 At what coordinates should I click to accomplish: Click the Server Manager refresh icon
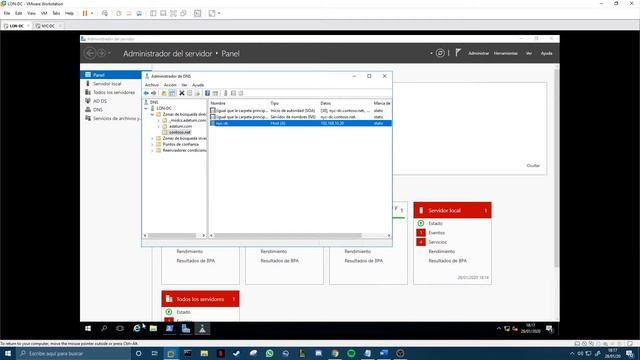[x=440, y=53]
